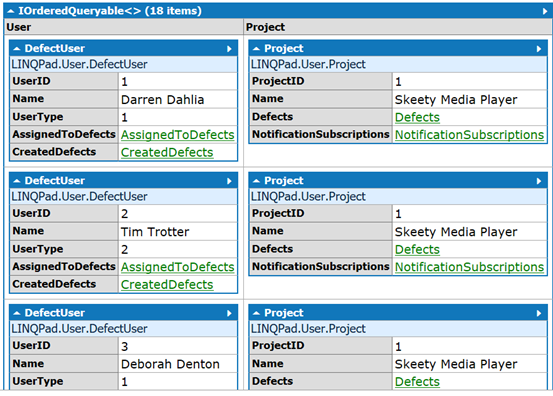This screenshot has width=553, height=396.
Task: Open AssignedToDefects link for Darren Dahlia
Action: 177,135
